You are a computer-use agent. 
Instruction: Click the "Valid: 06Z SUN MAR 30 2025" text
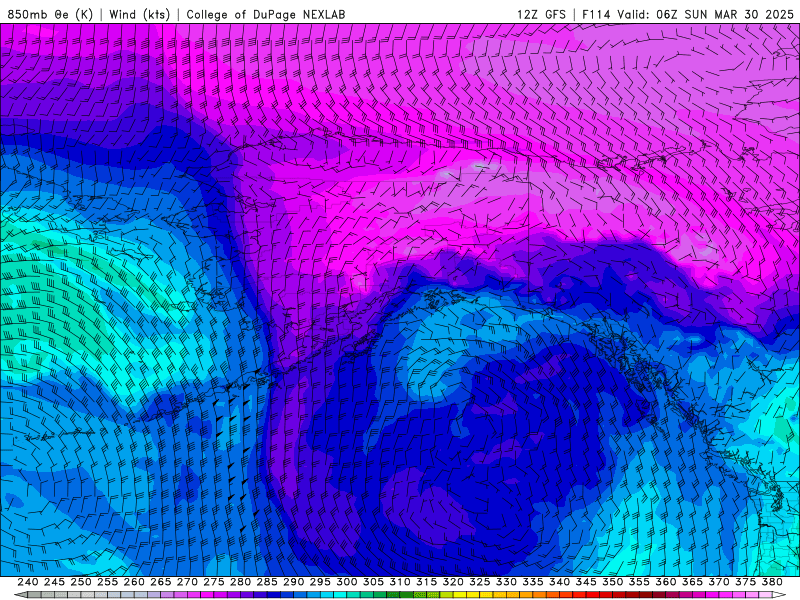point(705,14)
